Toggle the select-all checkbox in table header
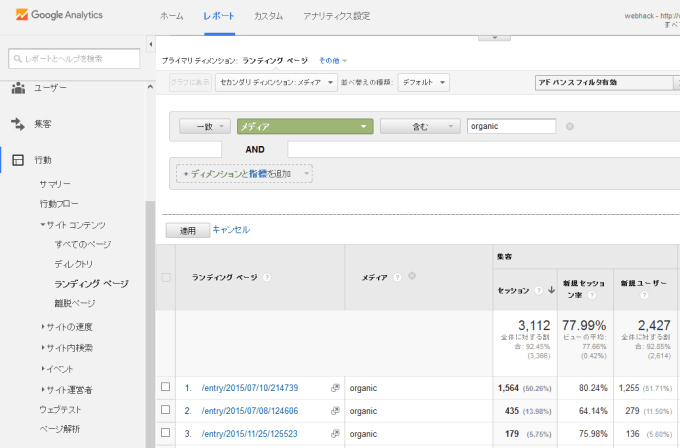The image size is (680, 448). (166, 277)
